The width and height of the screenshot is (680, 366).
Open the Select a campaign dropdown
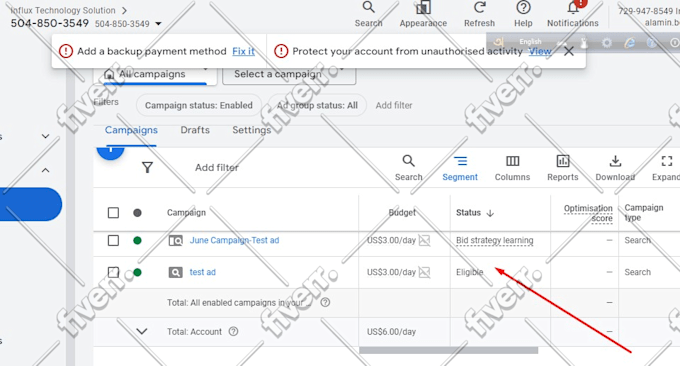pyautogui.click(x=289, y=75)
